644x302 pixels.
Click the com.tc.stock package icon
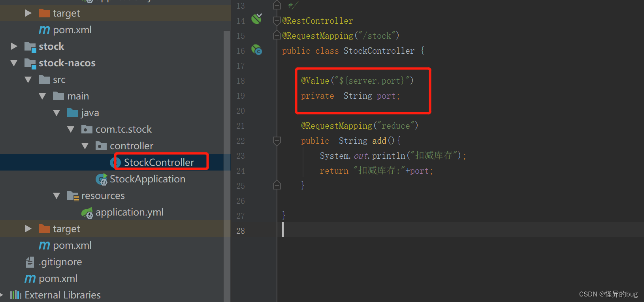click(x=87, y=129)
